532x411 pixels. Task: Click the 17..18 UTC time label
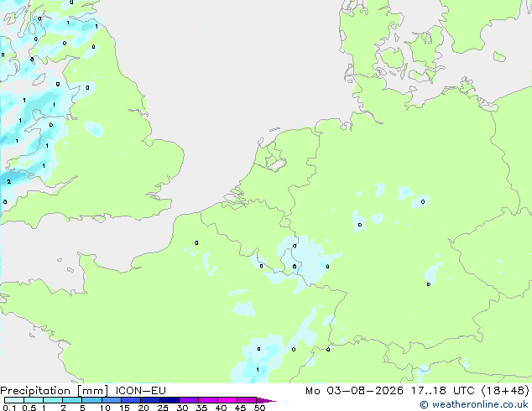[x=442, y=390]
